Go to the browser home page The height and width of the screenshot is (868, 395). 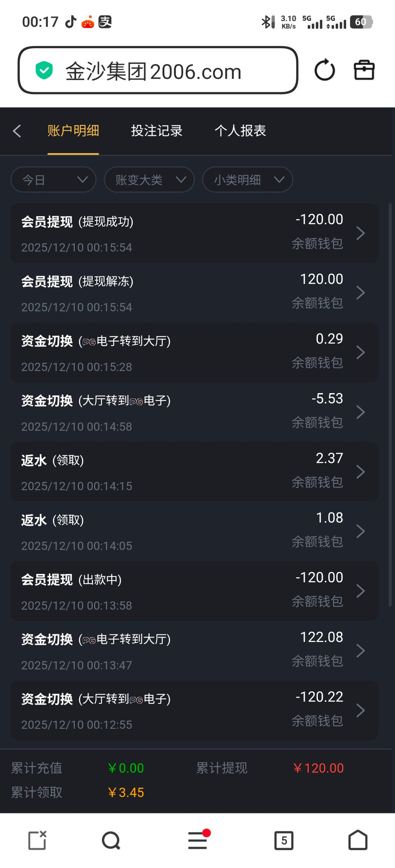pyautogui.click(x=358, y=840)
